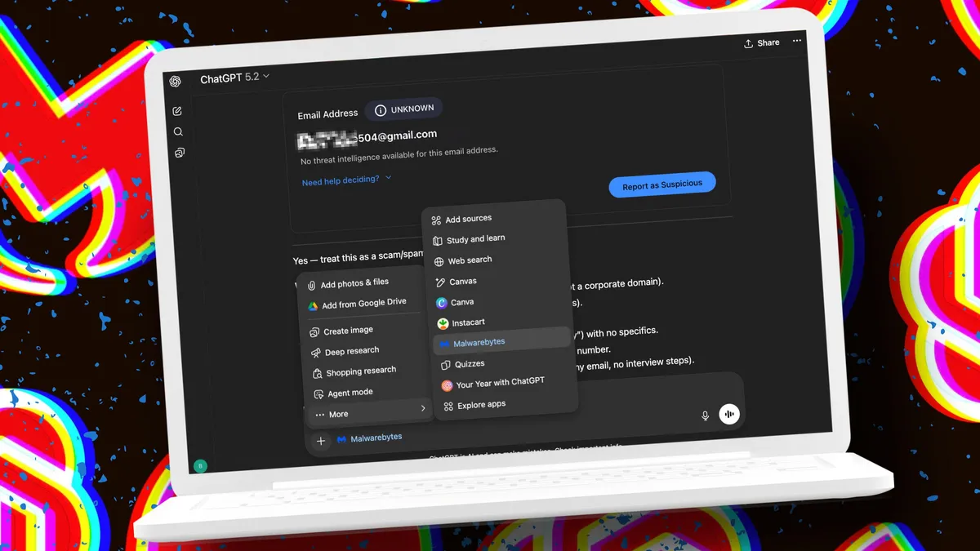This screenshot has width=980, height=551.
Task: Open search chats magnifier icon
Action: [x=178, y=131]
